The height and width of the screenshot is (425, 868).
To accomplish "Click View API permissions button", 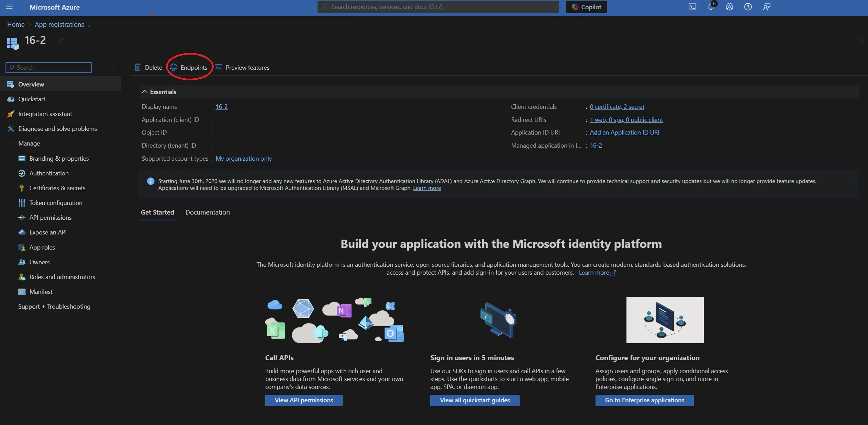I will tap(304, 400).
